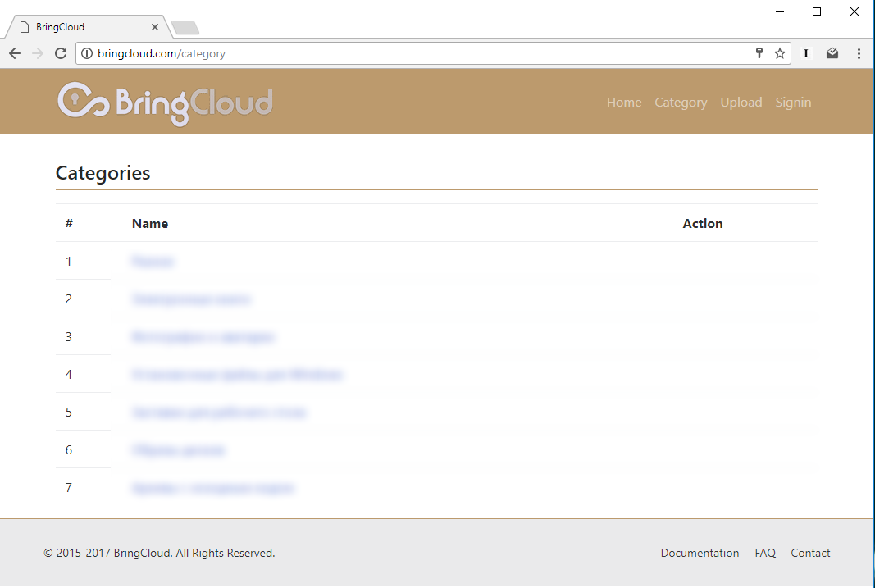Click the Contact link in the footer
Image resolution: width=875 pixels, height=588 pixels.
810,553
